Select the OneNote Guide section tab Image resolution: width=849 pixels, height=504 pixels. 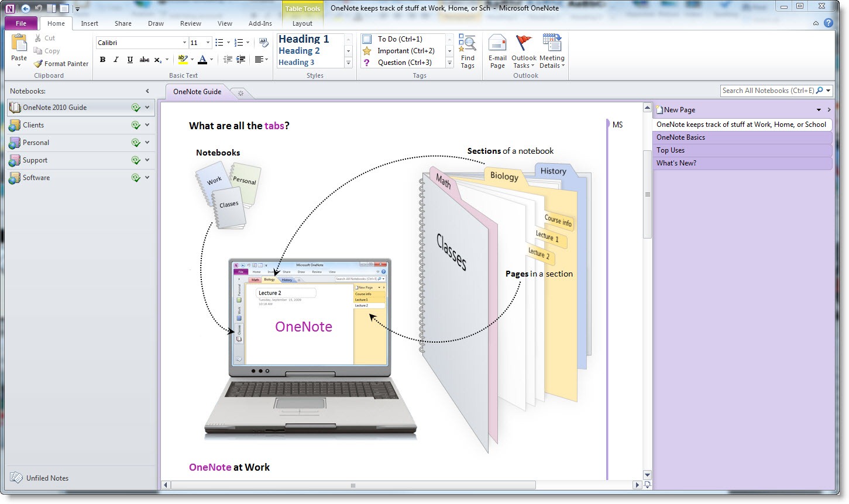197,92
